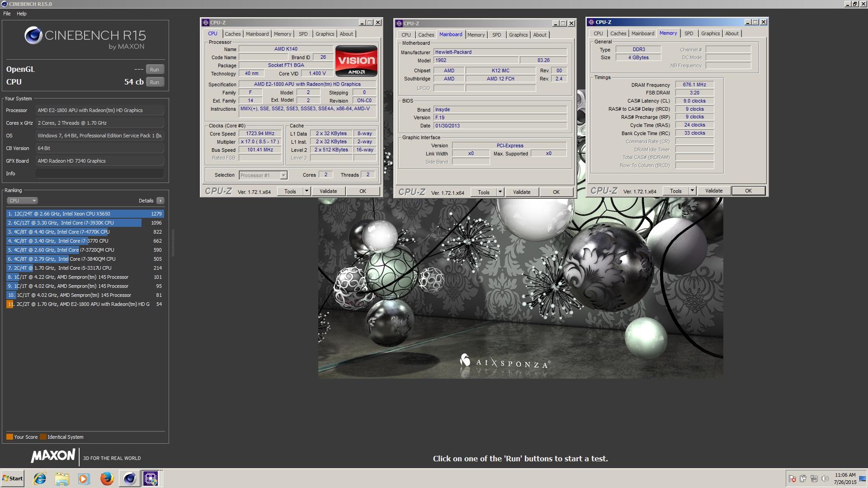Screen dimensions: 868x488
Task: Select CPU-Z taskbar icon
Action: tap(151, 479)
